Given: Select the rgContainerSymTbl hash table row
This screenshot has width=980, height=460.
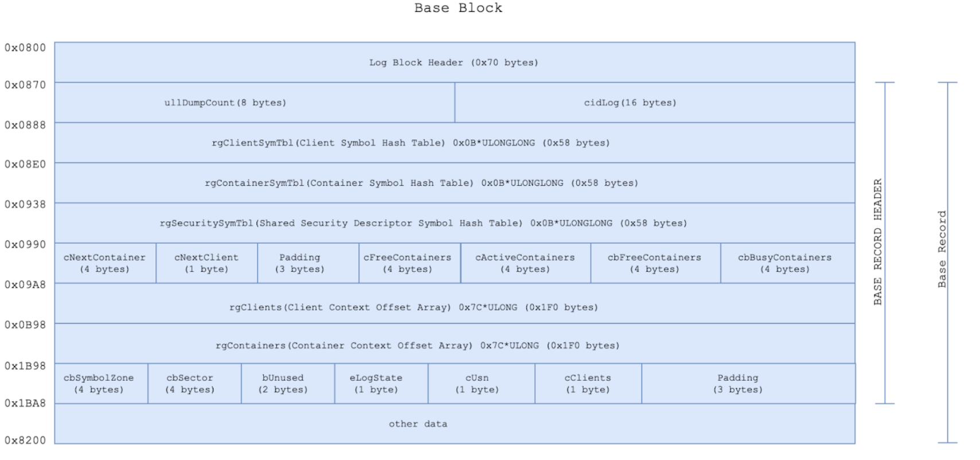Looking at the screenshot, I should 454,182.
